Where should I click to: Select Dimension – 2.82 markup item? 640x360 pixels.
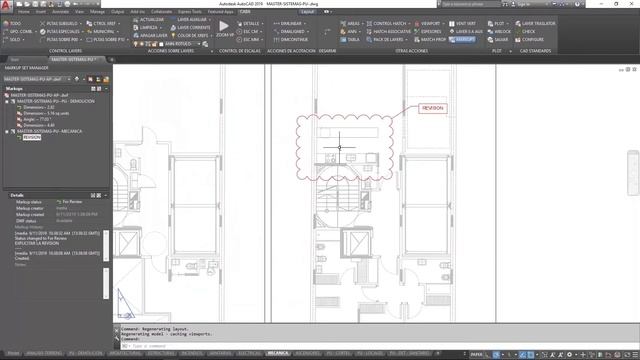click(x=38, y=107)
